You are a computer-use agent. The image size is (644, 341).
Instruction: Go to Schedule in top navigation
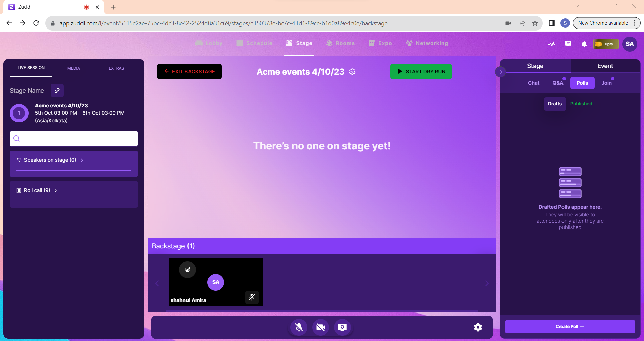[x=254, y=43]
